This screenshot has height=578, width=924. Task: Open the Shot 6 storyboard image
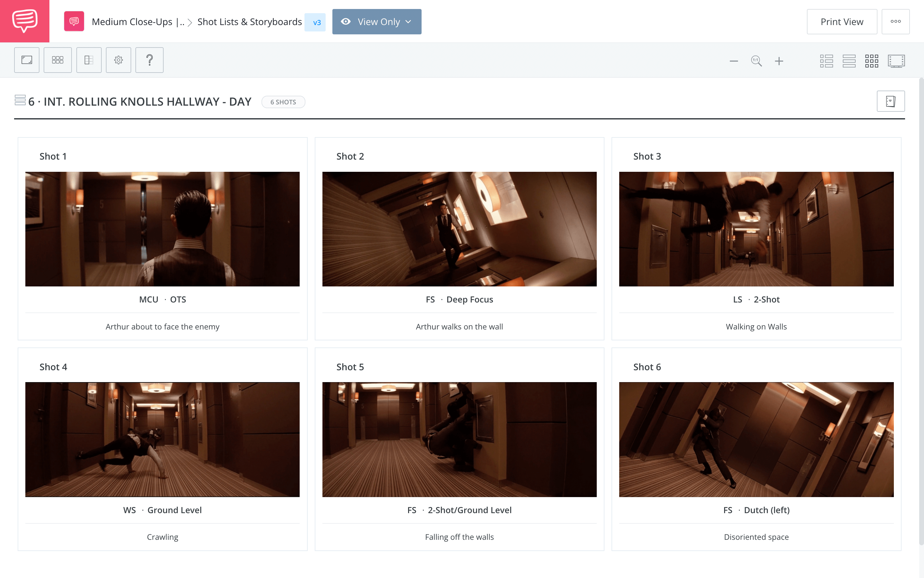757,440
